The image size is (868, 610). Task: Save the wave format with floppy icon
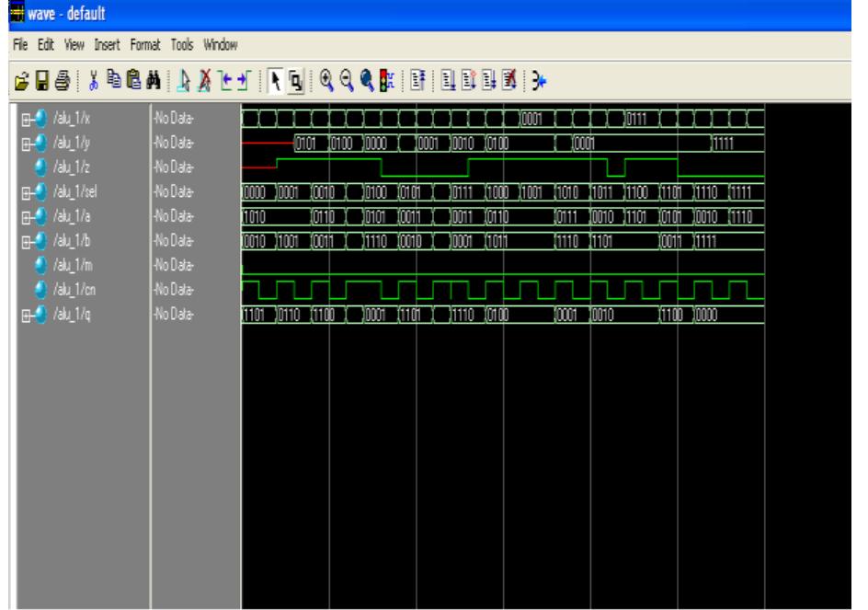click(x=42, y=81)
